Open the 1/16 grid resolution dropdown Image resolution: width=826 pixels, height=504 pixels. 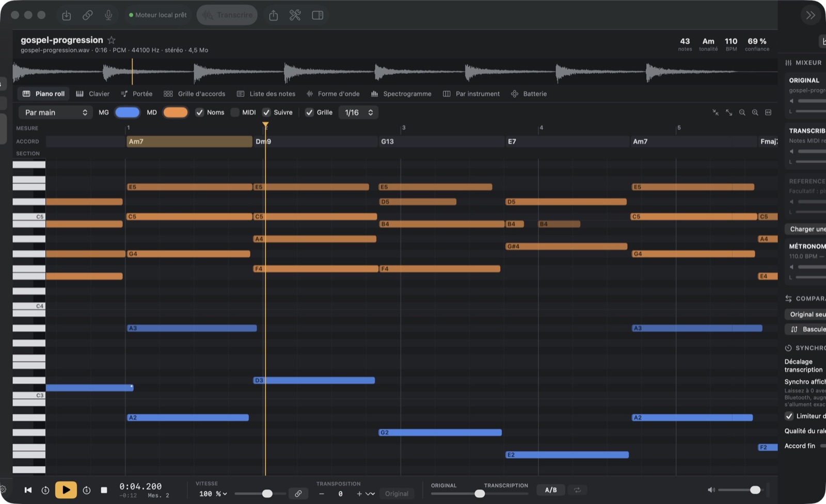358,112
